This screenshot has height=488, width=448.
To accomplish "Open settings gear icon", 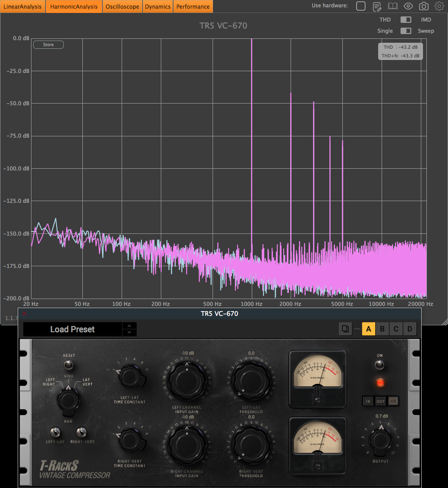I will click(439, 6).
